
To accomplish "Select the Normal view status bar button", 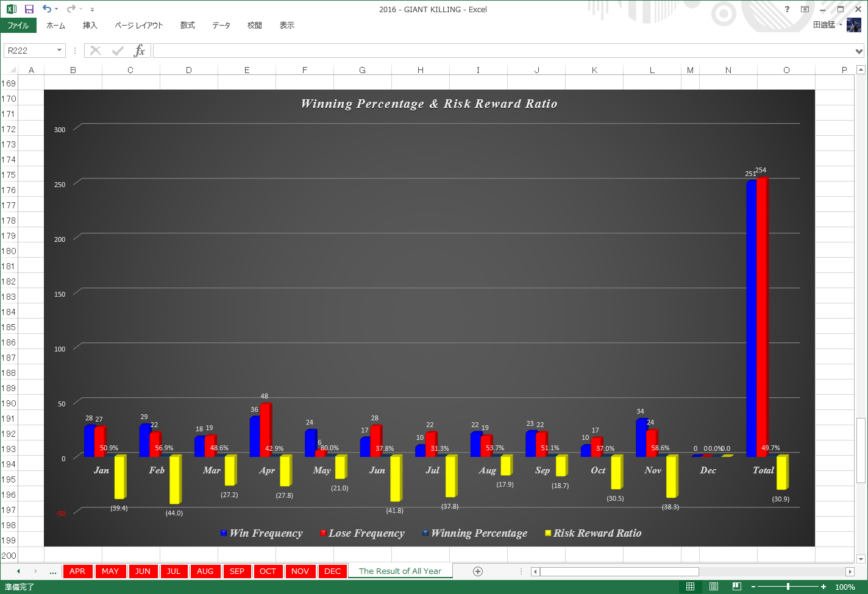I will coord(690,587).
